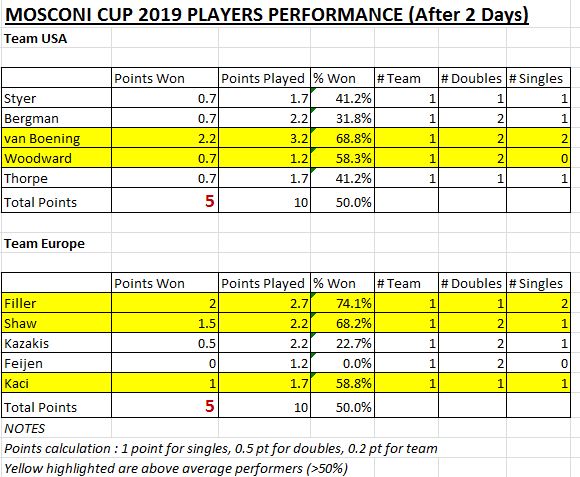The width and height of the screenshot is (580, 477).
Task: Click the NOTES cell
Action: [56, 428]
